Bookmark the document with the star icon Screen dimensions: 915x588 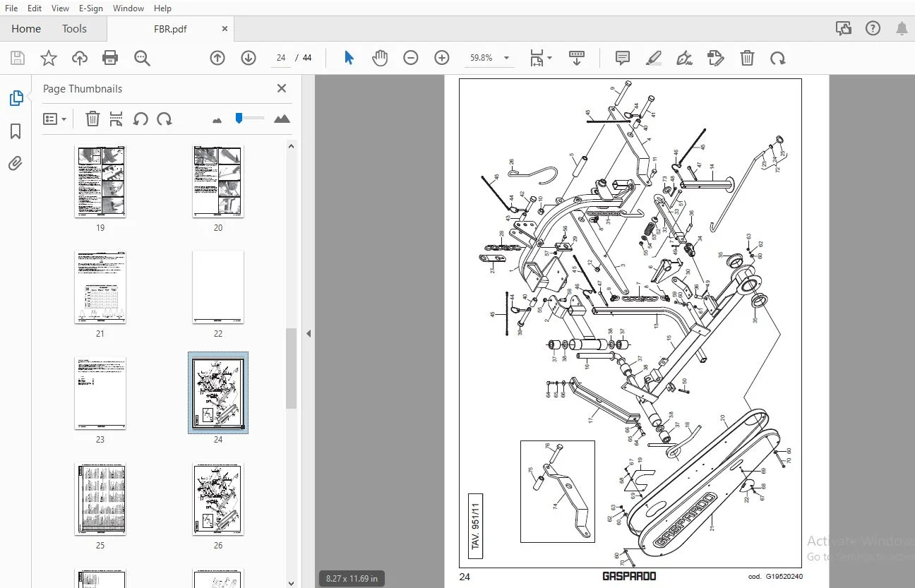(48, 58)
